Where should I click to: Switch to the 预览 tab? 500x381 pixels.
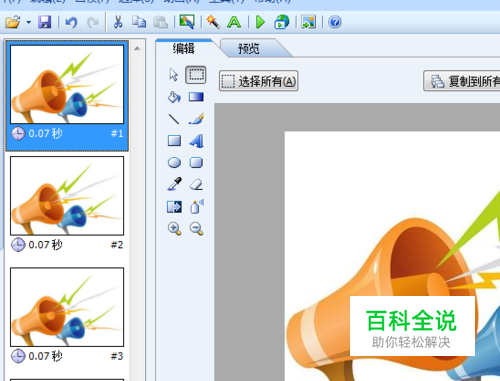249,49
